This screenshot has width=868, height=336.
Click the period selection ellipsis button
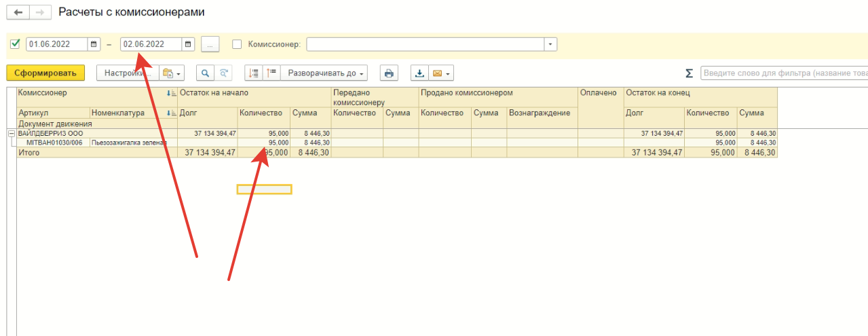click(x=210, y=44)
